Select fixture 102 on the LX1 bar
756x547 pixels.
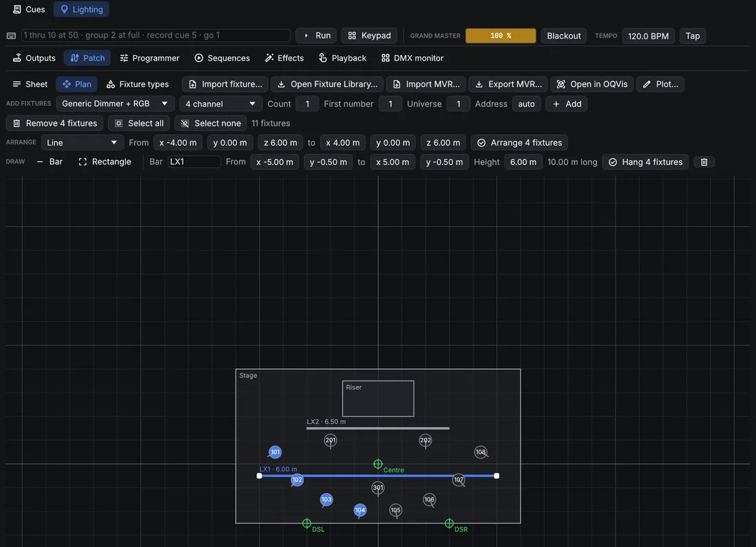[x=297, y=480]
